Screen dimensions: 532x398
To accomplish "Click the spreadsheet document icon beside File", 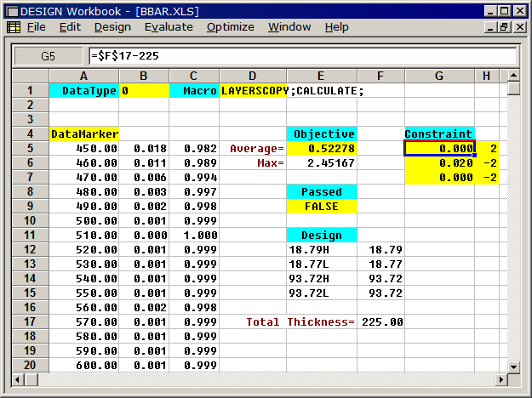I will [14, 27].
